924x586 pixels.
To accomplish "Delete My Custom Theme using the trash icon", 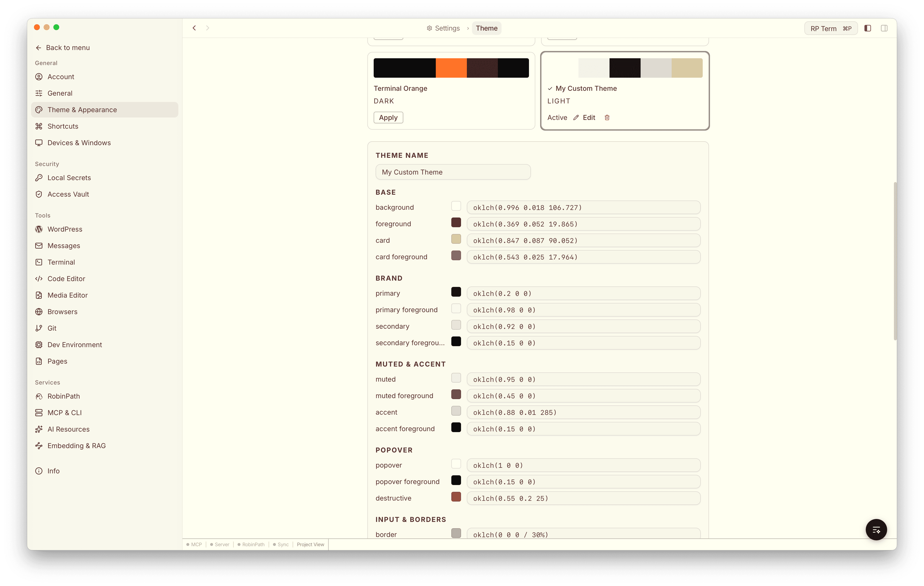I will pyautogui.click(x=607, y=117).
